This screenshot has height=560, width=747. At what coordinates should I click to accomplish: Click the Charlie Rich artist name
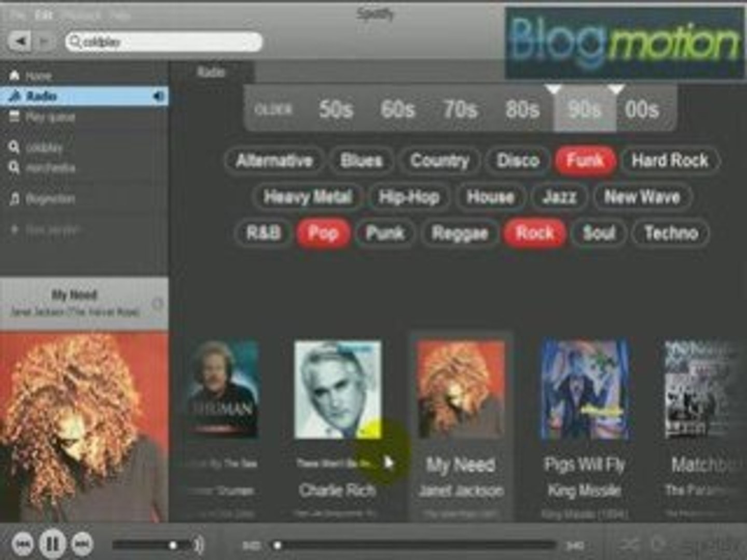(x=338, y=490)
